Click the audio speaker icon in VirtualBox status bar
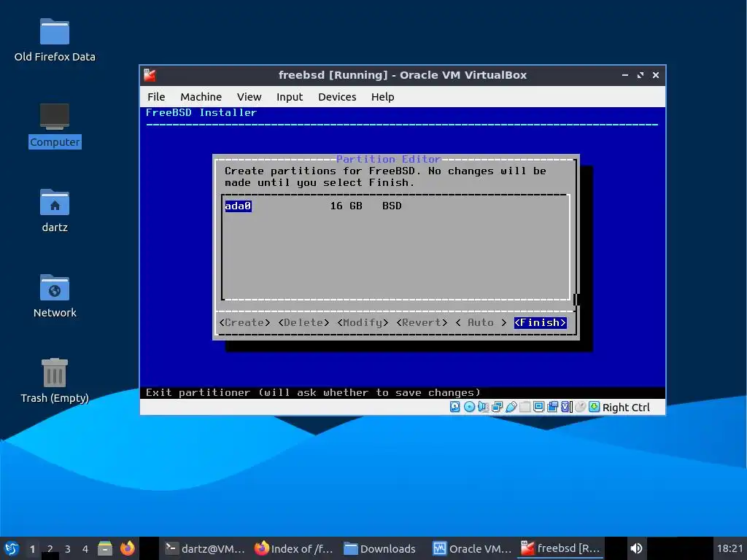 point(483,407)
